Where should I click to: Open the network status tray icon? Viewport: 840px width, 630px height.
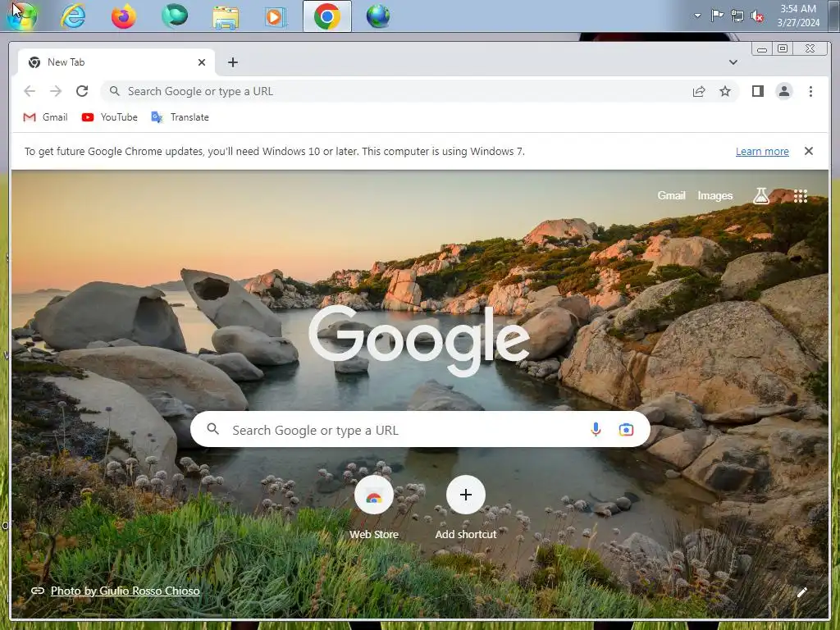[x=737, y=16]
